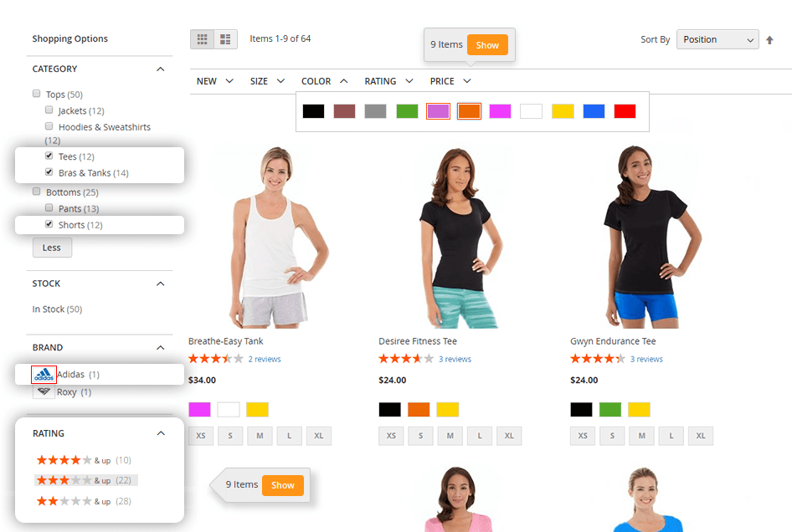Toggle sort direction arrow
Screen dimensions: 792x532
(769, 40)
